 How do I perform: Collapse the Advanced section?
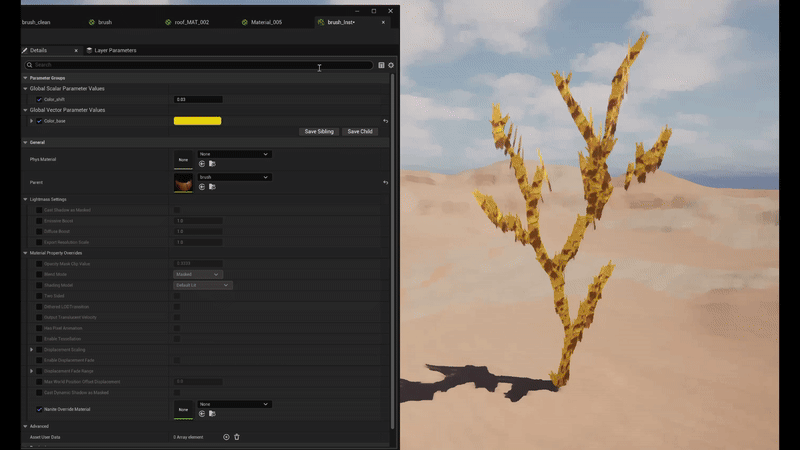[25, 426]
